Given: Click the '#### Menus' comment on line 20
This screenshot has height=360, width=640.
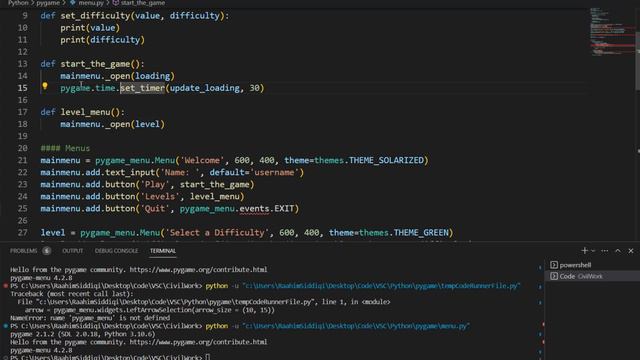Looking at the screenshot, I should (65, 148).
